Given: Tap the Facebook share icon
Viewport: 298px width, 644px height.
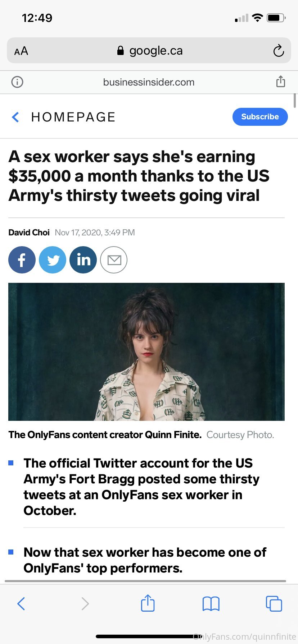Looking at the screenshot, I should (22, 260).
